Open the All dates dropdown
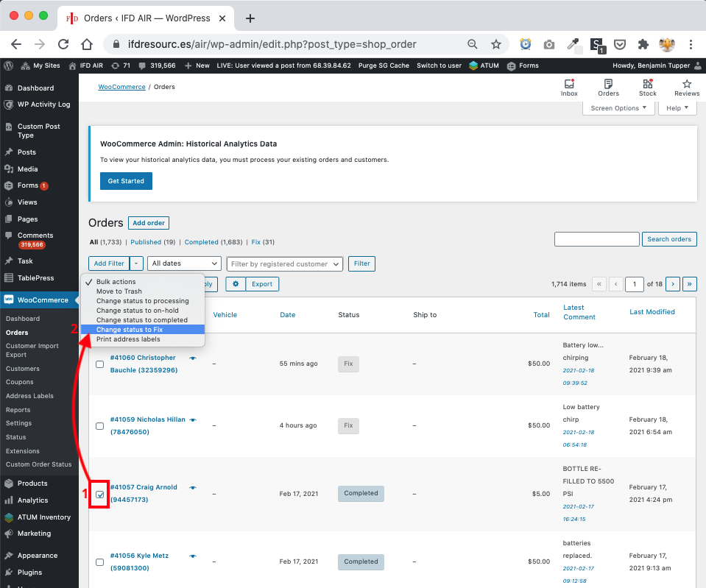 pos(184,263)
